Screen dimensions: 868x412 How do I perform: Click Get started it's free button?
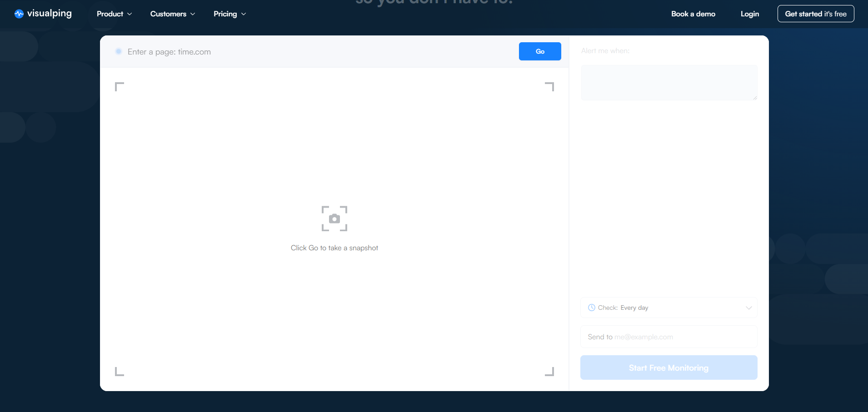pos(815,14)
